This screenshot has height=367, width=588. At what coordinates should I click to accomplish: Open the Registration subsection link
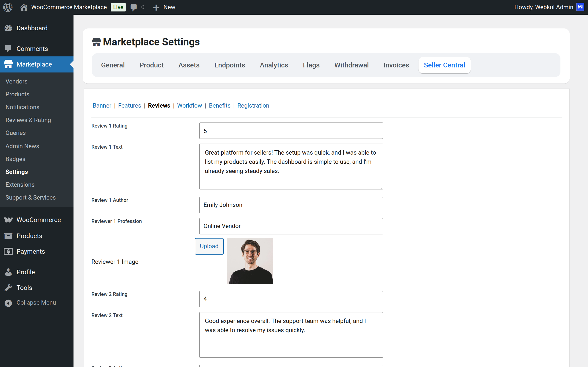253,106
